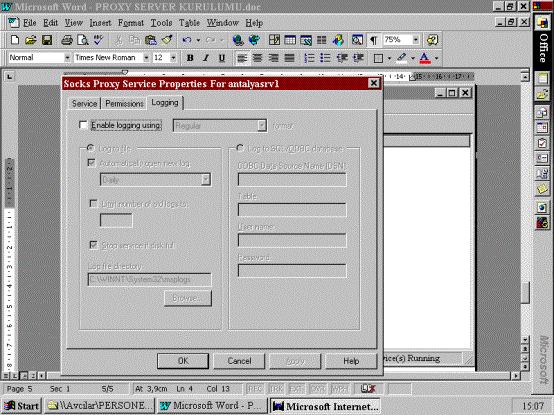
Task: Enable logging using checkbox
Action: point(83,125)
